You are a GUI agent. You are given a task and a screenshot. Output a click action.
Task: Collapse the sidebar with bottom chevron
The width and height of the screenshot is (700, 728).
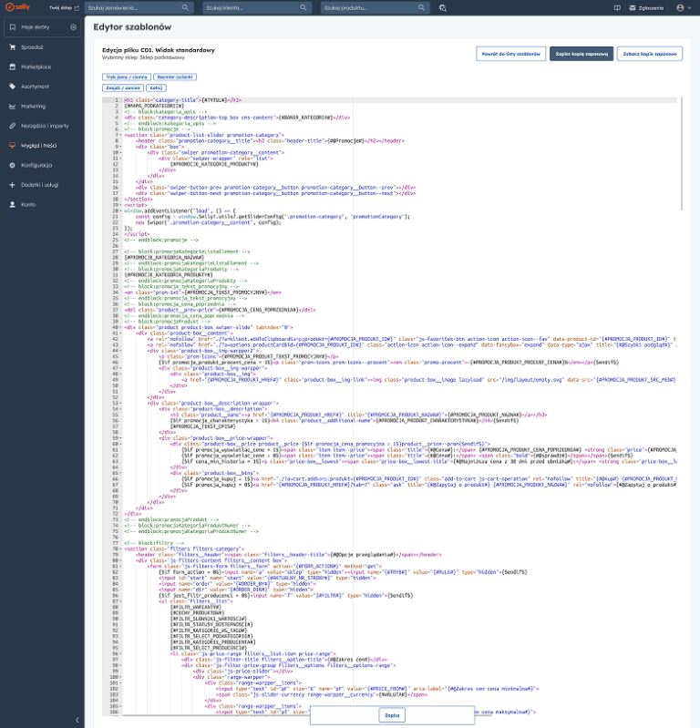click(77, 720)
